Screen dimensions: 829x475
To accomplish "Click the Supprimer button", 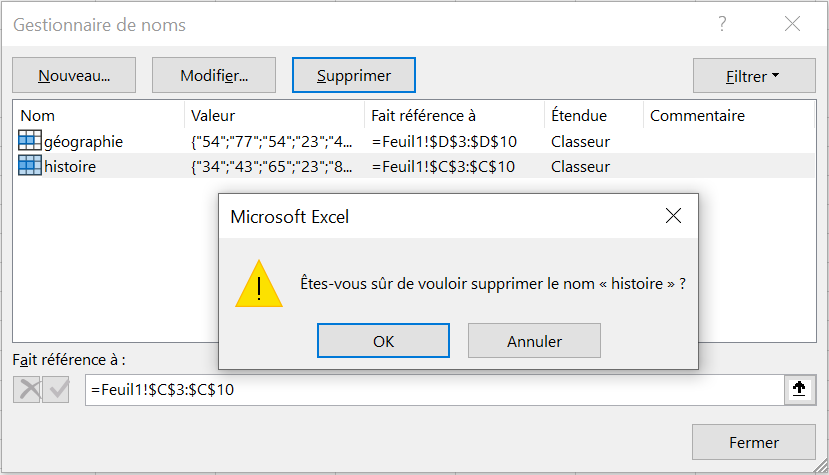I will 354,75.
